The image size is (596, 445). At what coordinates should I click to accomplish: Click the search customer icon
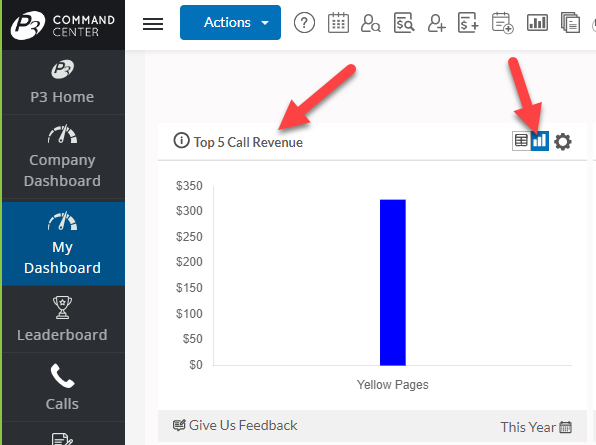pos(370,23)
